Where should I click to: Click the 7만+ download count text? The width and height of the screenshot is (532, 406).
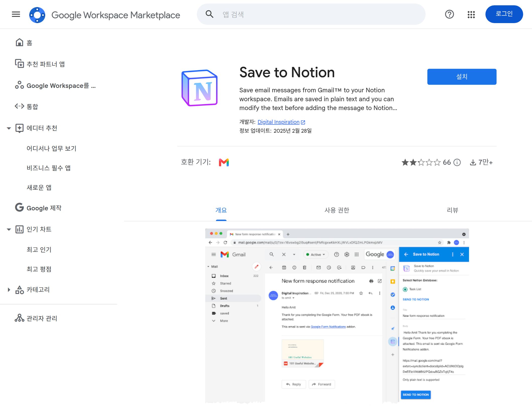486,162
